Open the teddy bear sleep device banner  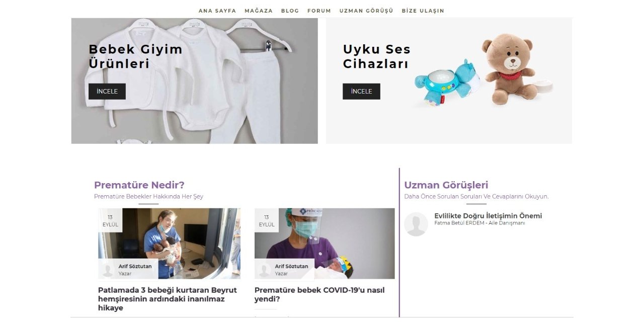449,81
